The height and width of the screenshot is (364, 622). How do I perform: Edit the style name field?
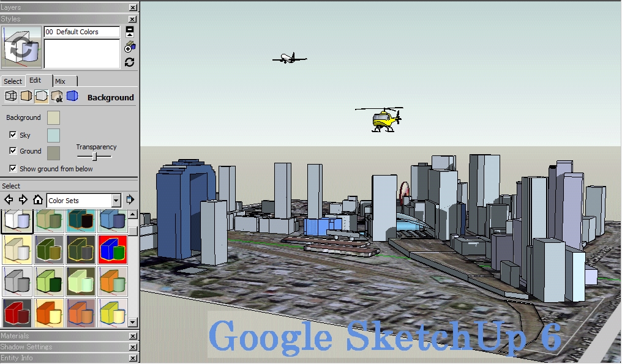coord(81,32)
